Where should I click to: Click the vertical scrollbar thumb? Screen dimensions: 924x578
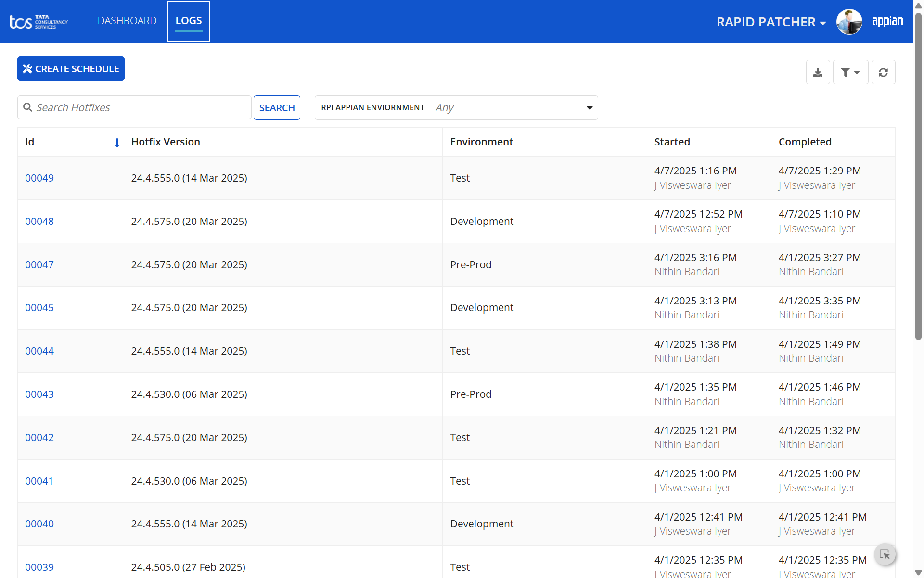tap(918, 176)
